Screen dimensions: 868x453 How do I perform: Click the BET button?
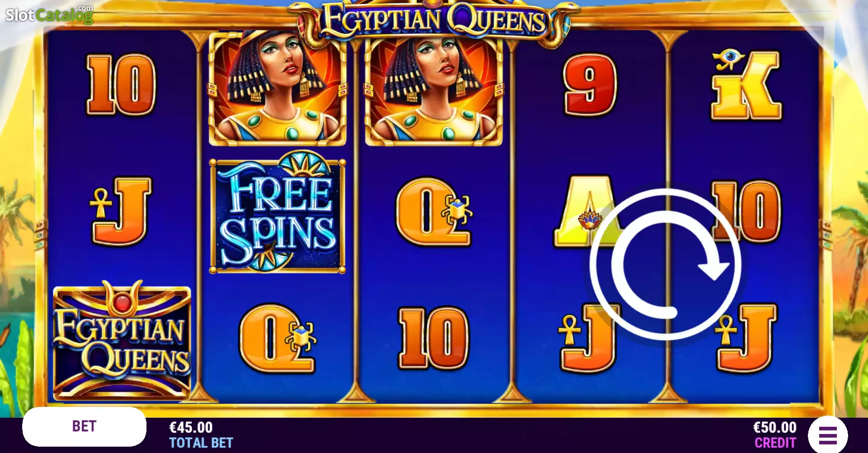click(84, 426)
